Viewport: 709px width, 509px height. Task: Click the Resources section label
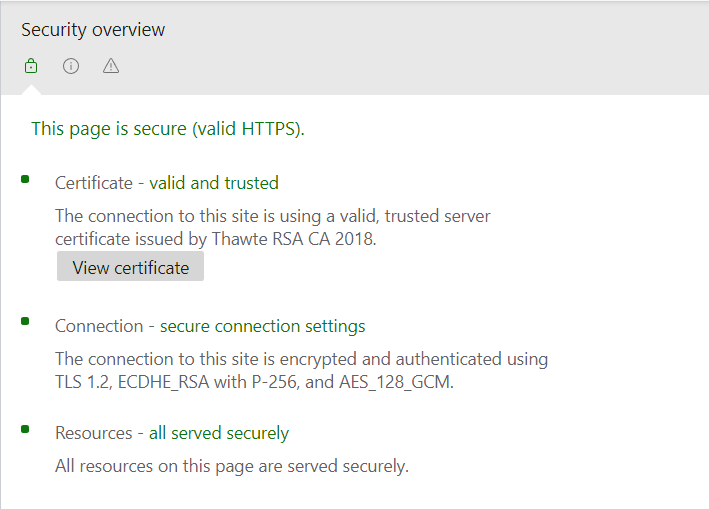[x=93, y=433]
